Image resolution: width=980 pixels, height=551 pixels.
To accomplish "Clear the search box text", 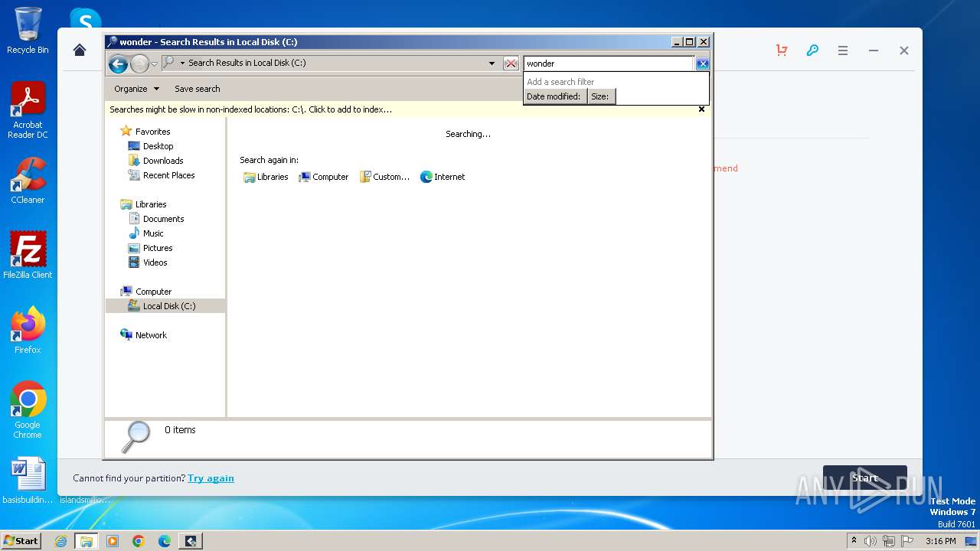I will pos(702,64).
